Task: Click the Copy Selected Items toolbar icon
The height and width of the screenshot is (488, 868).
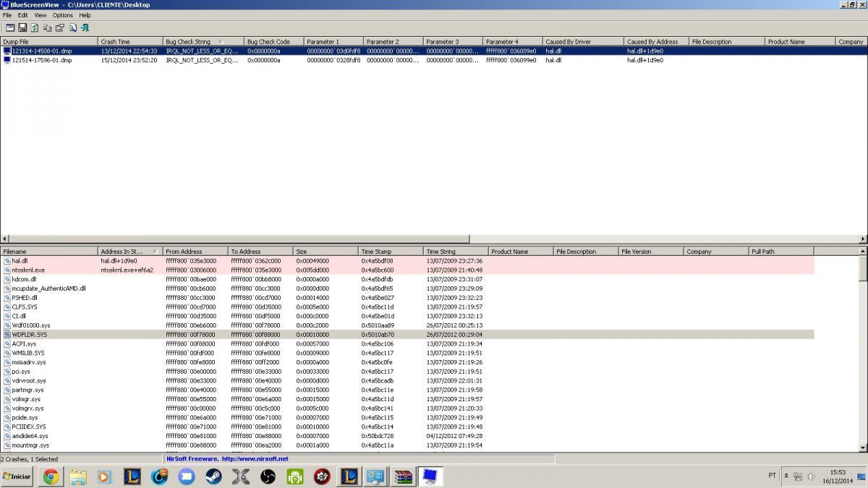Action: (x=47, y=27)
